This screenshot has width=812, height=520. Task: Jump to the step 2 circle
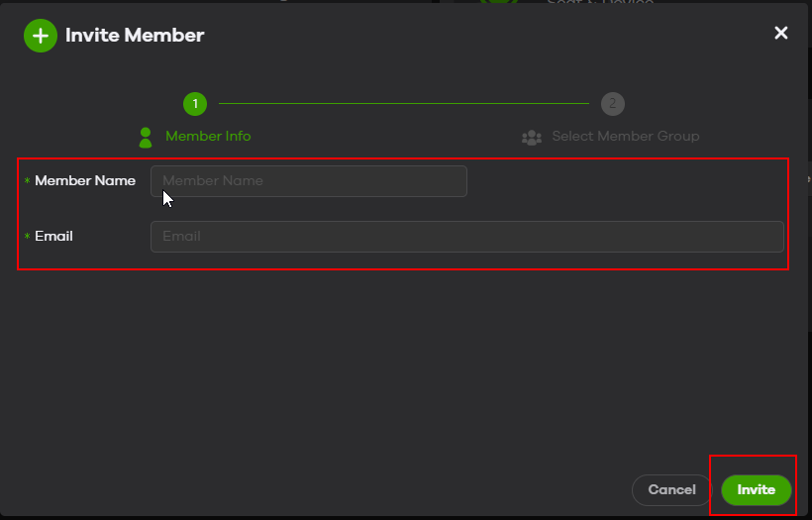[x=613, y=103]
